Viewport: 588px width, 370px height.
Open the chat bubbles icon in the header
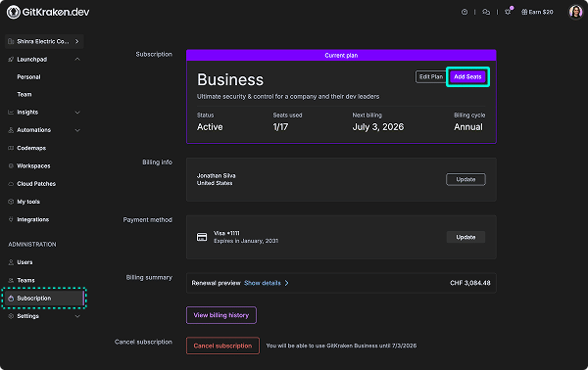pyautogui.click(x=486, y=12)
